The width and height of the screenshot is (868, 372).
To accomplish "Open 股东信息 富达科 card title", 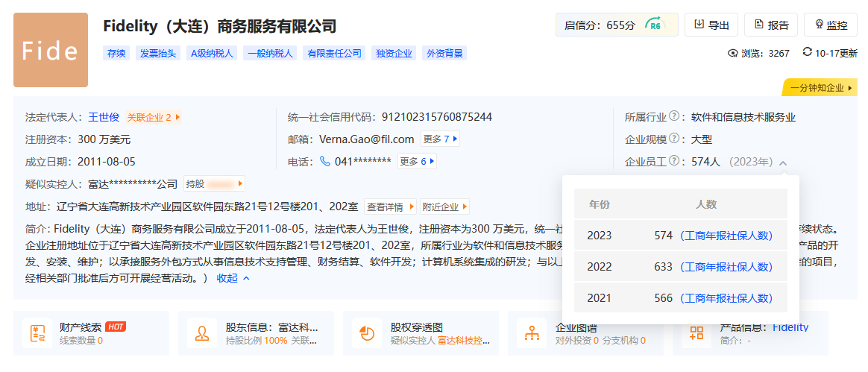I will (271, 327).
